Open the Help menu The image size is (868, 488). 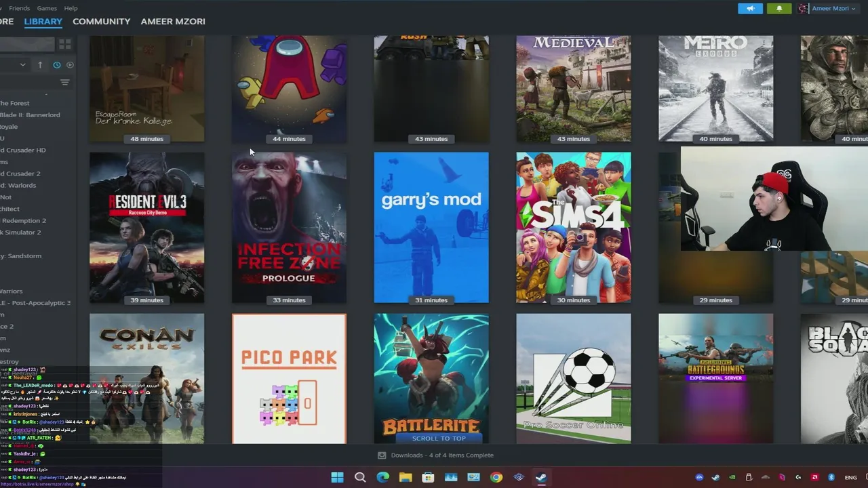(71, 8)
